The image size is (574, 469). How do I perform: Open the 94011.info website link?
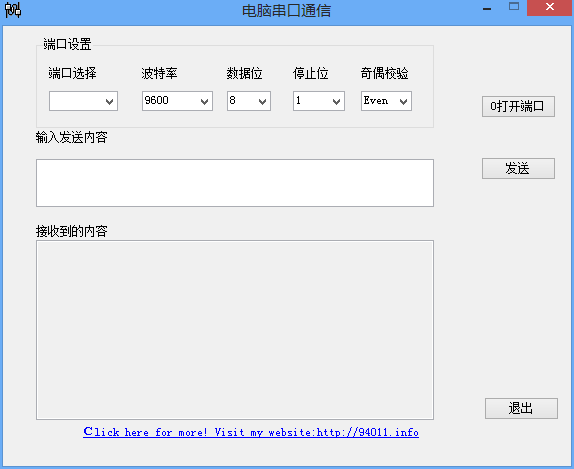tap(251, 432)
